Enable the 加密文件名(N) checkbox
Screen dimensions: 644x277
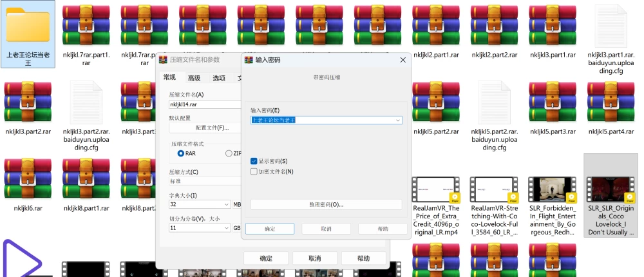coord(254,171)
